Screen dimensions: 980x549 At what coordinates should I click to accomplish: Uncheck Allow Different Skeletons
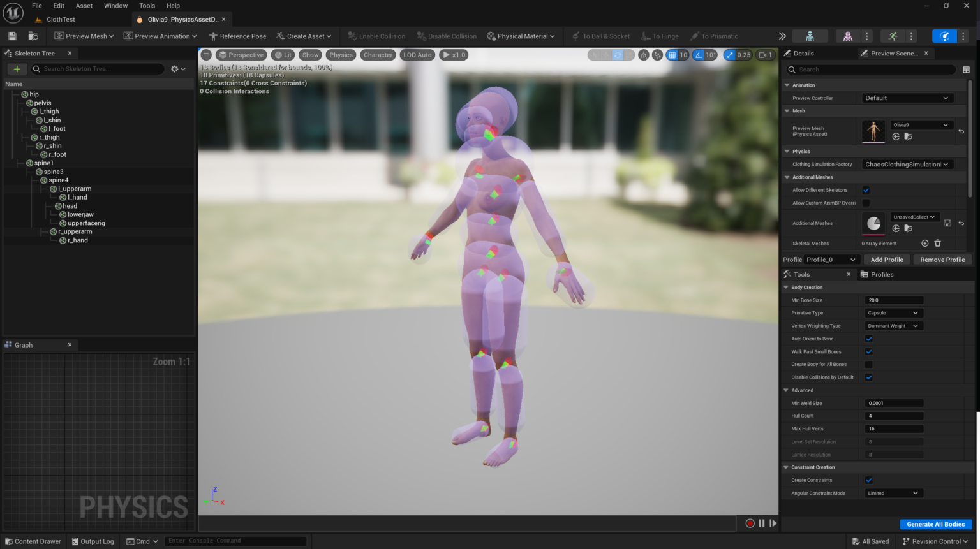point(866,190)
